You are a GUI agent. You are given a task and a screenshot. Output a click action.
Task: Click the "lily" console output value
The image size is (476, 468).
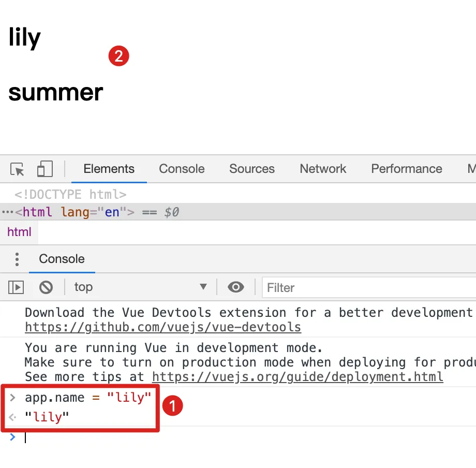47,417
